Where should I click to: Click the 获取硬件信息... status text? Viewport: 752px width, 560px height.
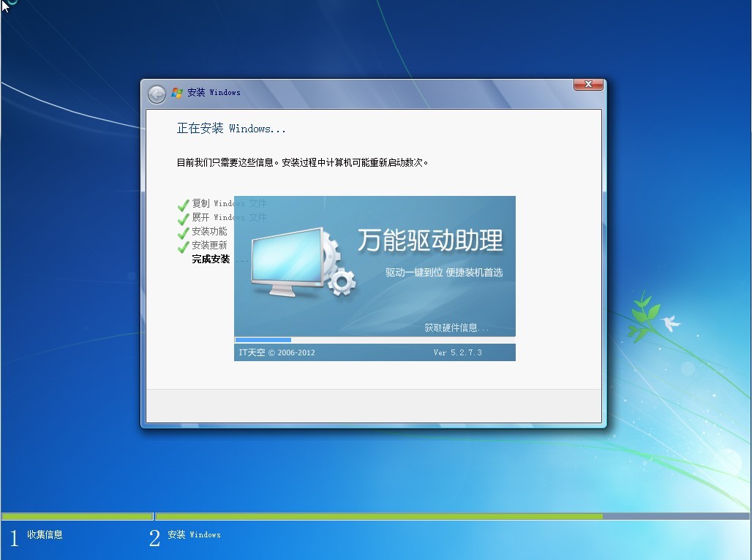tap(456, 328)
